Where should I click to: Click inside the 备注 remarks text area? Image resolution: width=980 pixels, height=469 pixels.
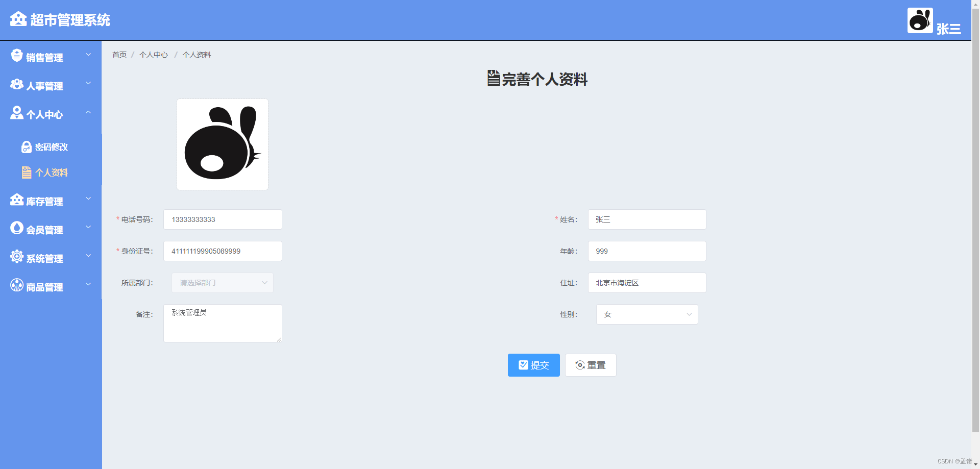point(222,323)
